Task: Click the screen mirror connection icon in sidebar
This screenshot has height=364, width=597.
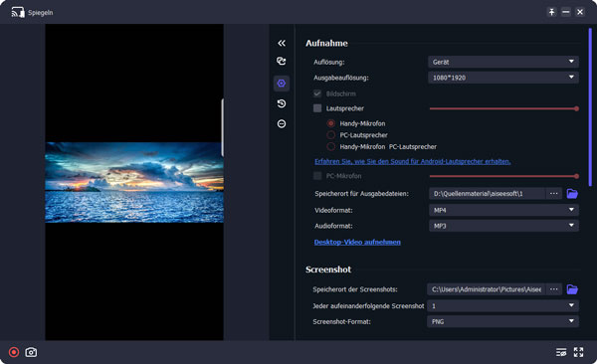Action: 282,61
